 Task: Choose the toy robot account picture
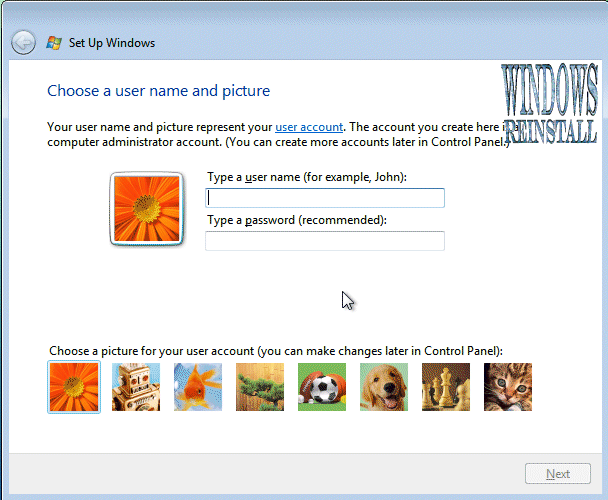point(136,387)
